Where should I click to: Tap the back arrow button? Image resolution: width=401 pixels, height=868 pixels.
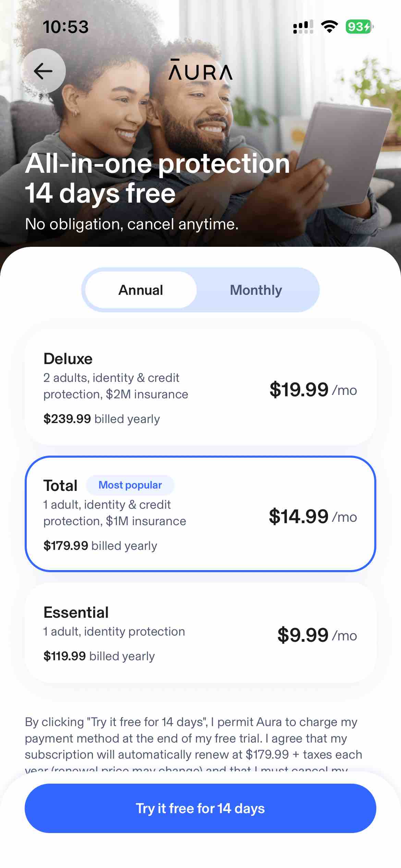pos(43,71)
